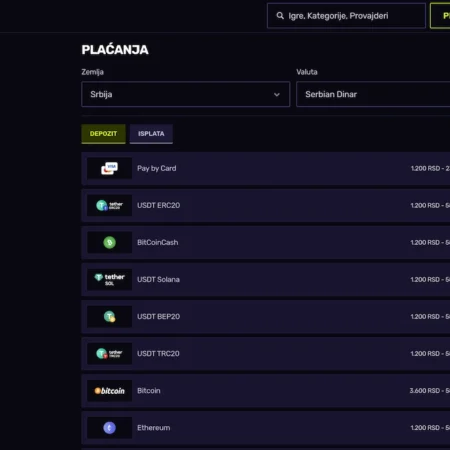Switch to the DEPOZIT tab
450x450 pixels.
click(x=103, y=134)
